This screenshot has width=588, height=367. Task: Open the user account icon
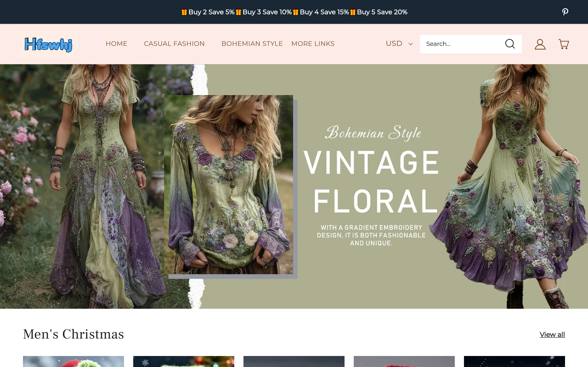click(x=540, y=44)
